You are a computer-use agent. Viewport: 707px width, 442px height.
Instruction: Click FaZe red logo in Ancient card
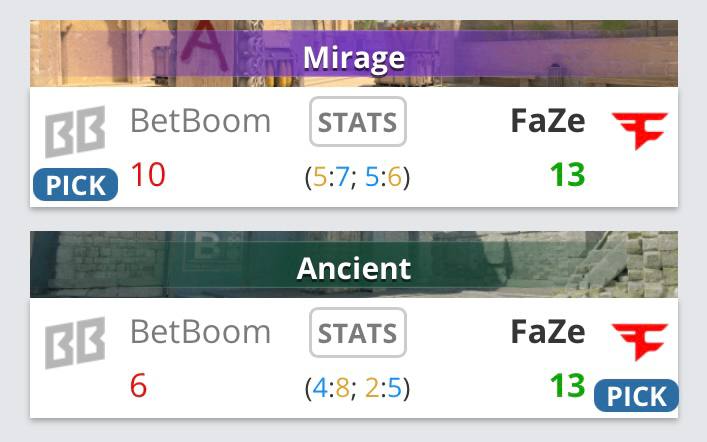pyautogui.click(x=639, y=342)
